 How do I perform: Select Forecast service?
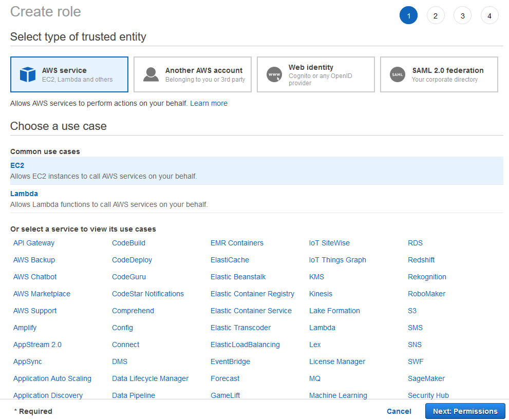coord(225,378)
